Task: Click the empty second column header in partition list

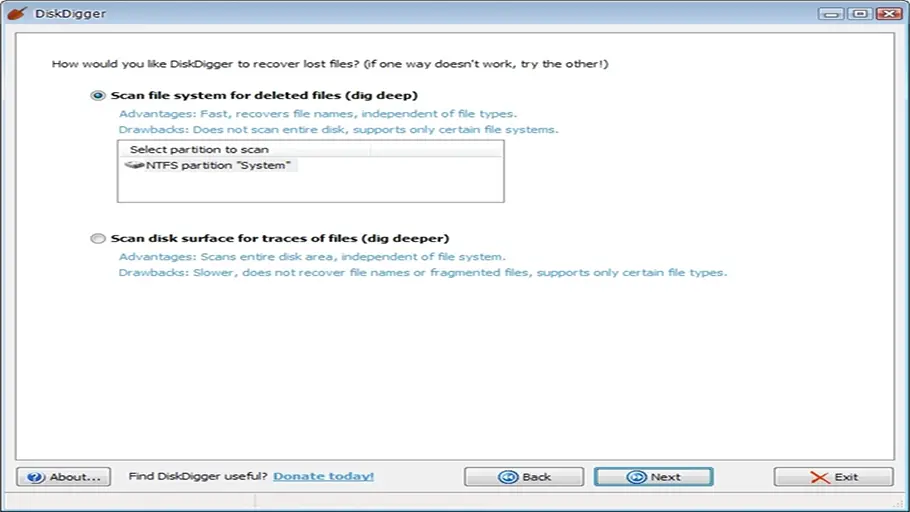Action: pos(435,149)
